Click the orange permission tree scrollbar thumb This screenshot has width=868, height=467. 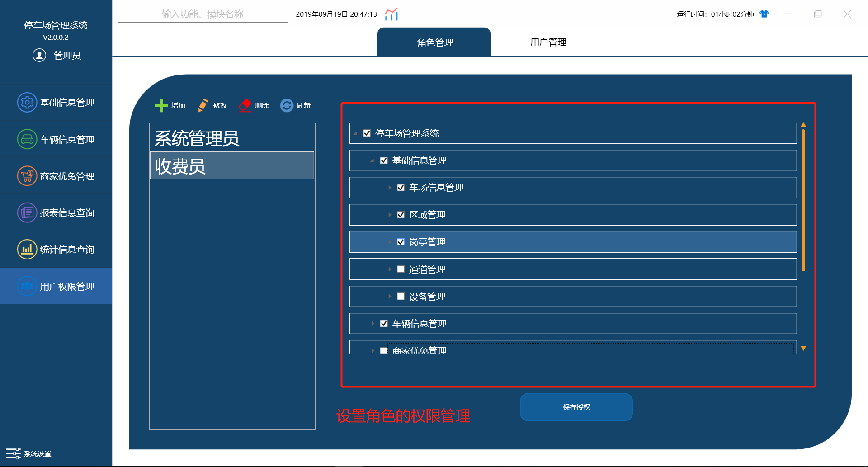(803, 200)
